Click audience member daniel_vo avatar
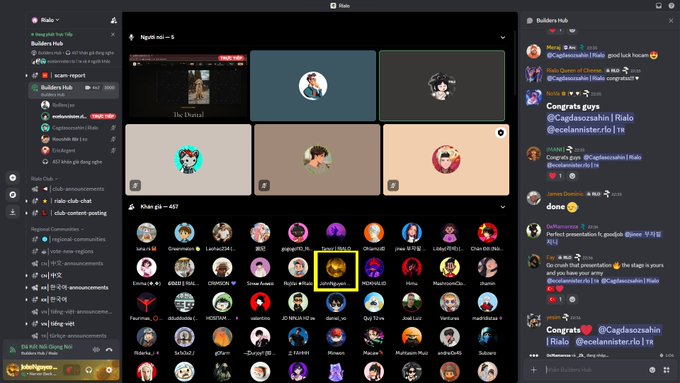 (336, 302)
